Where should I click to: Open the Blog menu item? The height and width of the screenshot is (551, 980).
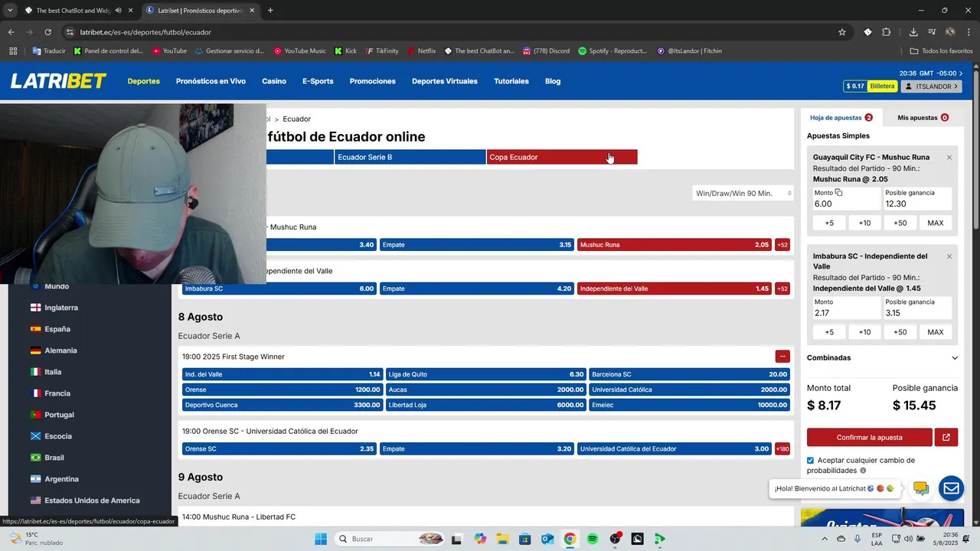pos(553,81)
